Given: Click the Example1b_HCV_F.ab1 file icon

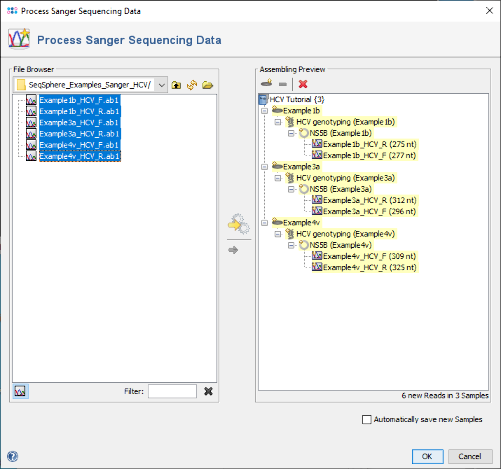Looking at the screenshot, I should tap(31, 100).
